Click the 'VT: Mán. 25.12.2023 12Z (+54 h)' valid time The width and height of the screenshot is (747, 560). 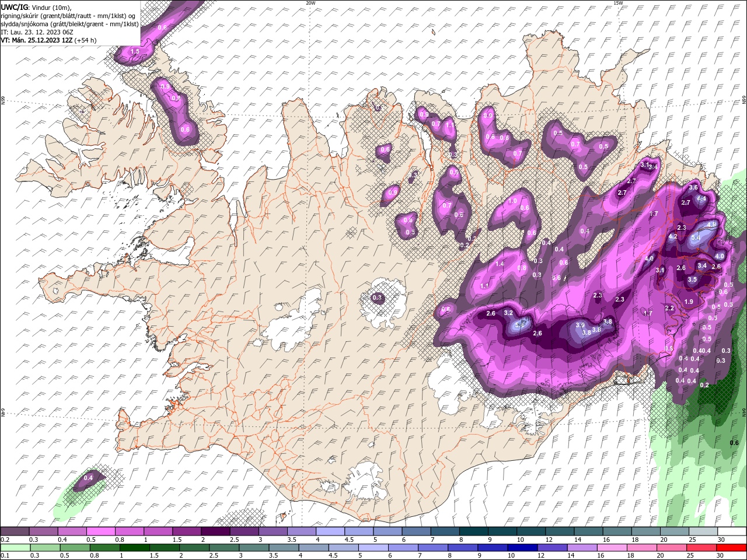point(49,40)
